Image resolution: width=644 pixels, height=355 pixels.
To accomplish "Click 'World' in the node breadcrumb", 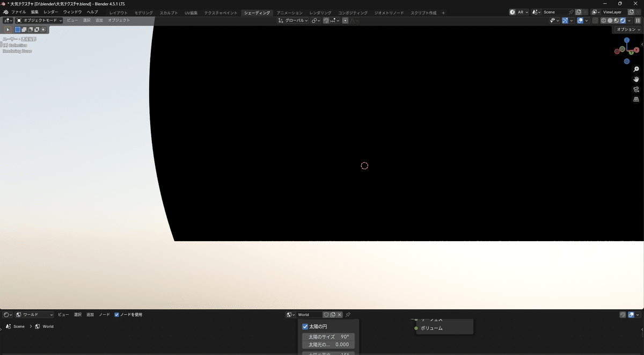I will 48,327.
